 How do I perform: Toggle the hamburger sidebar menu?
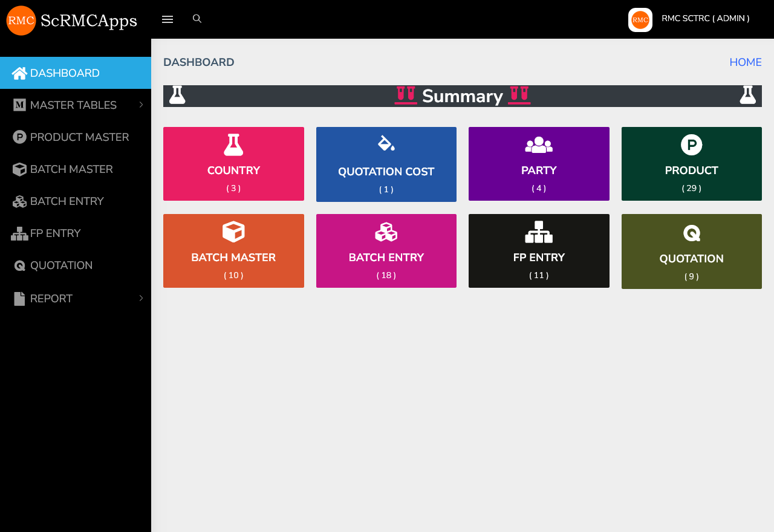click(x=167, y=19)
